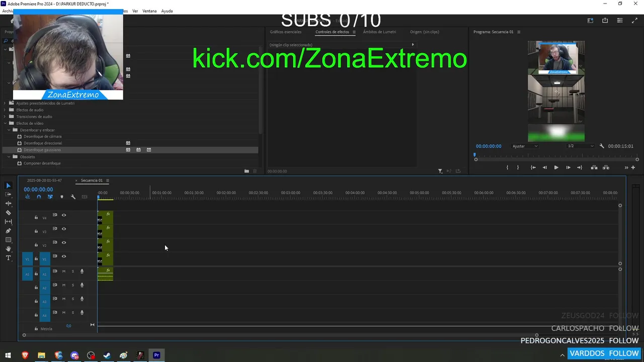Select the Razor tool

[8, 213]
